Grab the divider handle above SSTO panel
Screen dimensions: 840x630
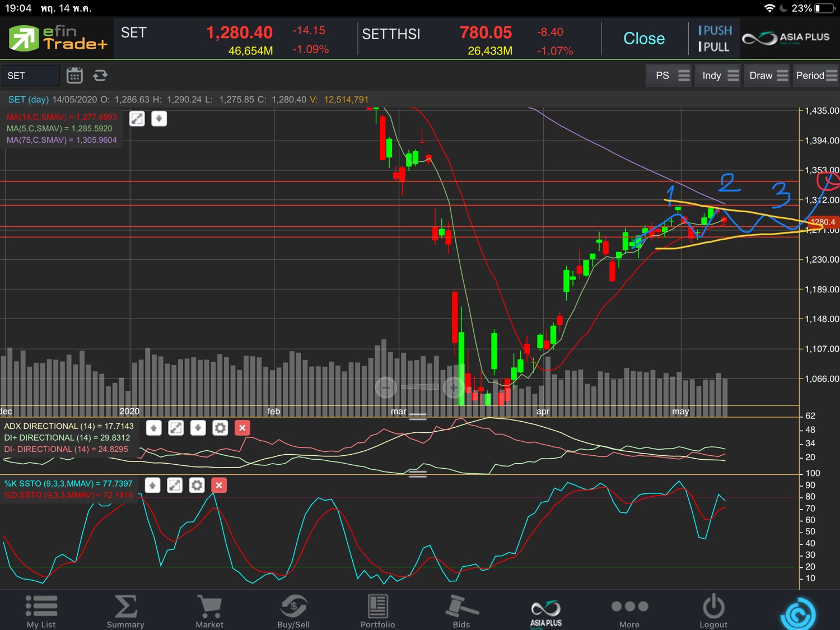click(418, 474)
